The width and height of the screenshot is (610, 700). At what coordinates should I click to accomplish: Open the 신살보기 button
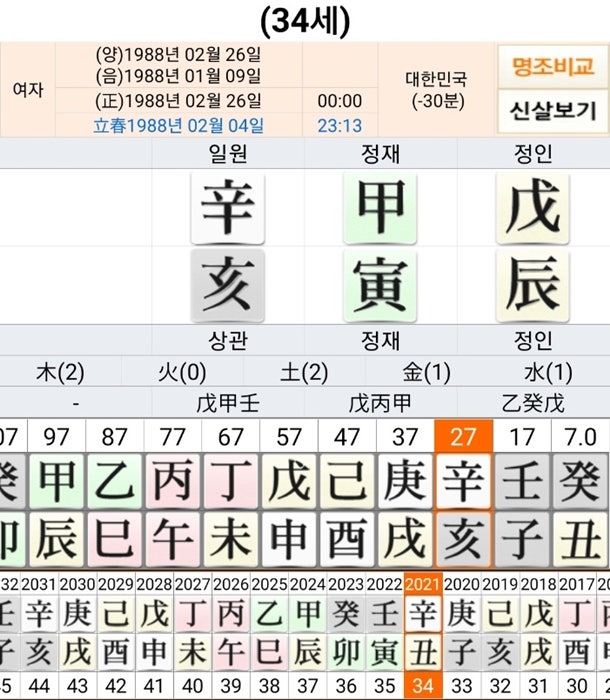click(x=552, y=111)
